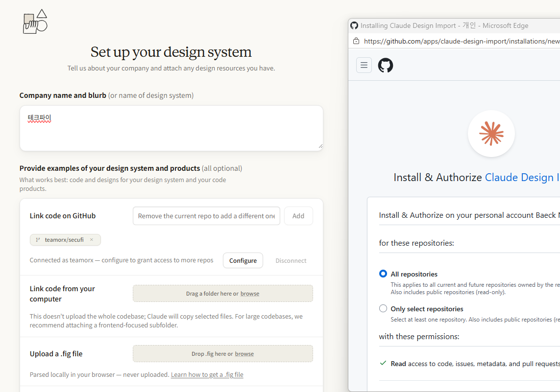Click the Add repo button

click(x=298, y=216)
